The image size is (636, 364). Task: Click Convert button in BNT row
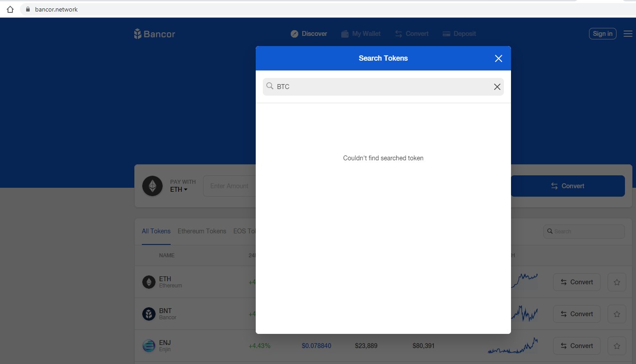pos(577,314)
